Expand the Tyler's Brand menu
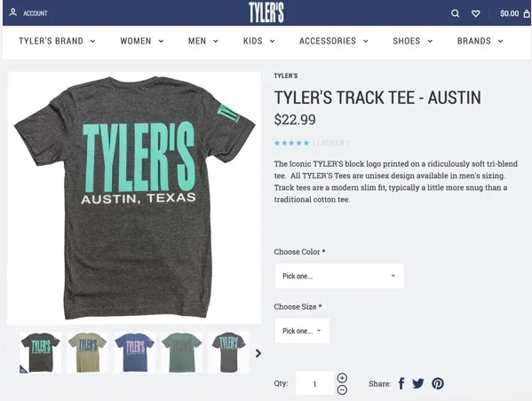Viewport: 532px width, 401px height. pyautogui.click(x=57, y=41)
